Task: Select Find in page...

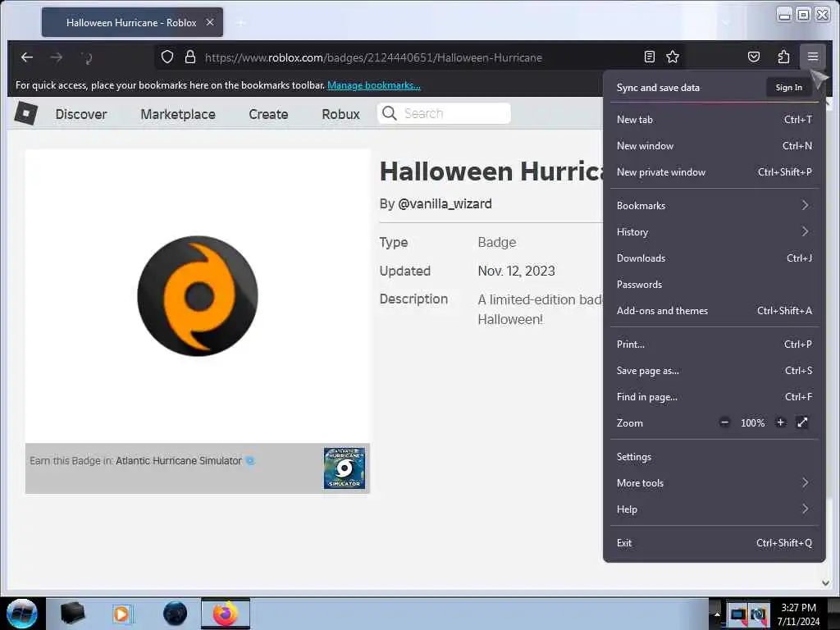Action: (714, 396)
